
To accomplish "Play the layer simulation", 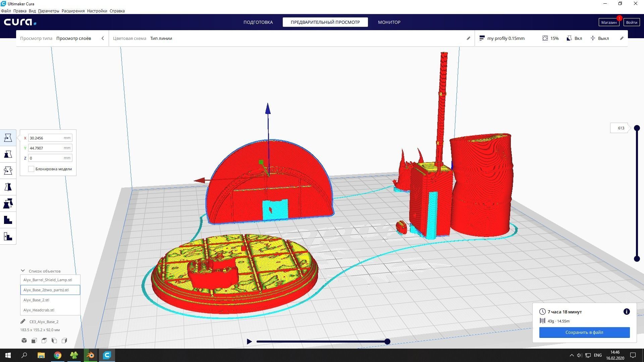I will [249, 342].
